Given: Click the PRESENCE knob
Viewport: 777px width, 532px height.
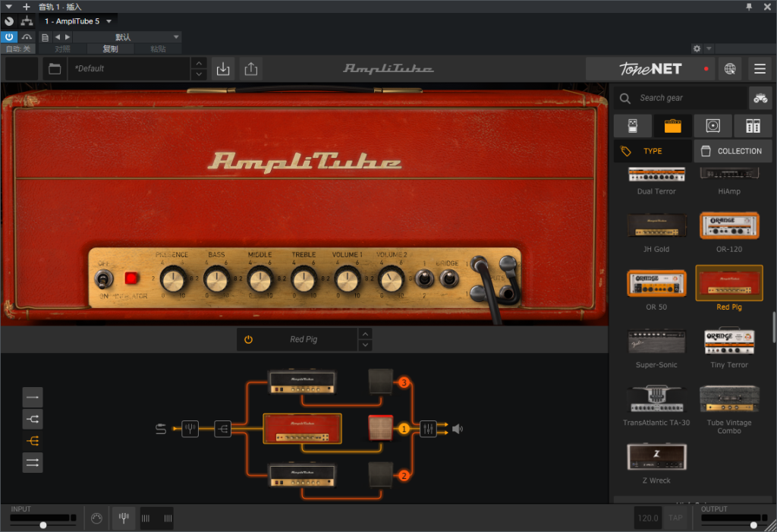Looking at the screenshot, I should (173, 279).
